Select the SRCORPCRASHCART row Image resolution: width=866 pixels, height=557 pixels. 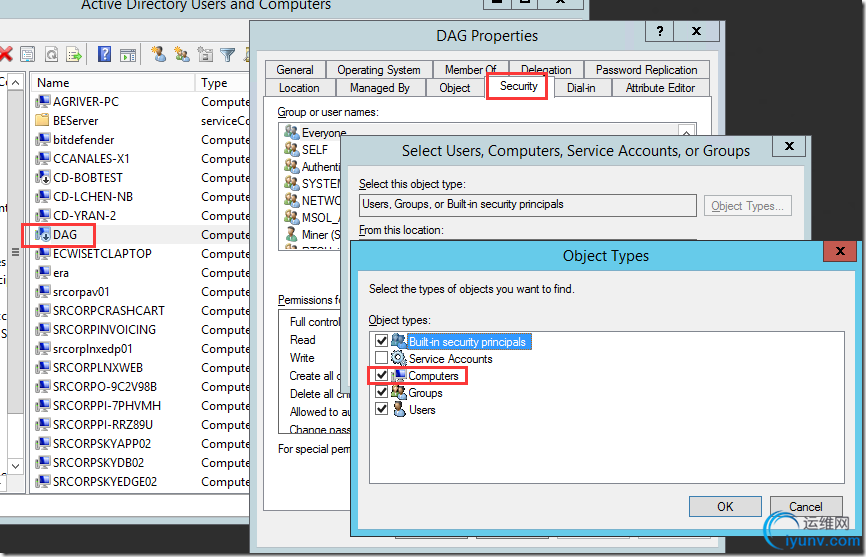coord(141,311)
